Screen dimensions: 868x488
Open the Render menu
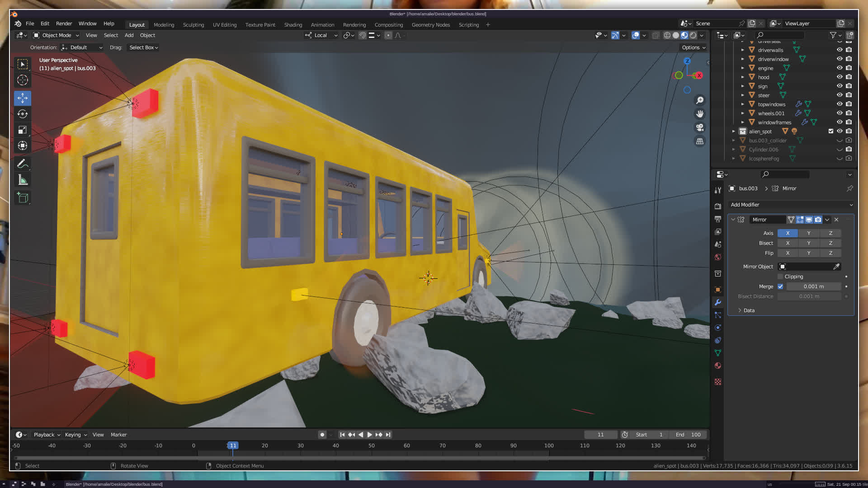tap(64, 23)
